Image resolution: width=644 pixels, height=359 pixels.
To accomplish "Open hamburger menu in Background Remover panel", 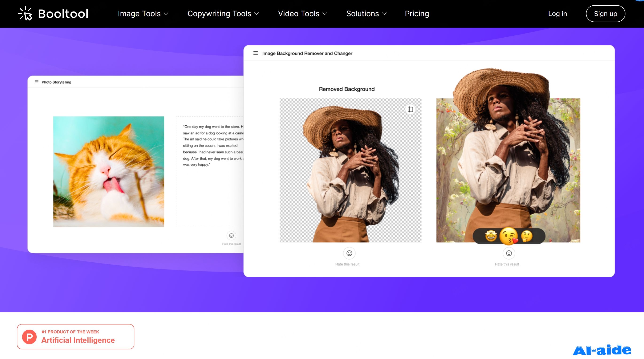I will pyautogui.click(x=255, y=53).
